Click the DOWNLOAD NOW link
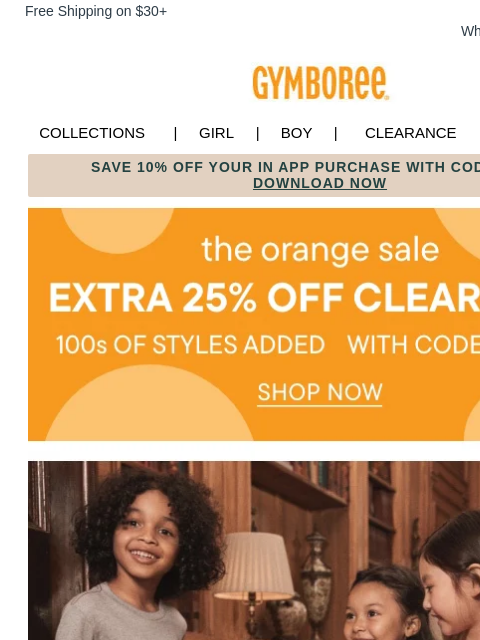The image size is (480, 640). [x=320, y=183]
